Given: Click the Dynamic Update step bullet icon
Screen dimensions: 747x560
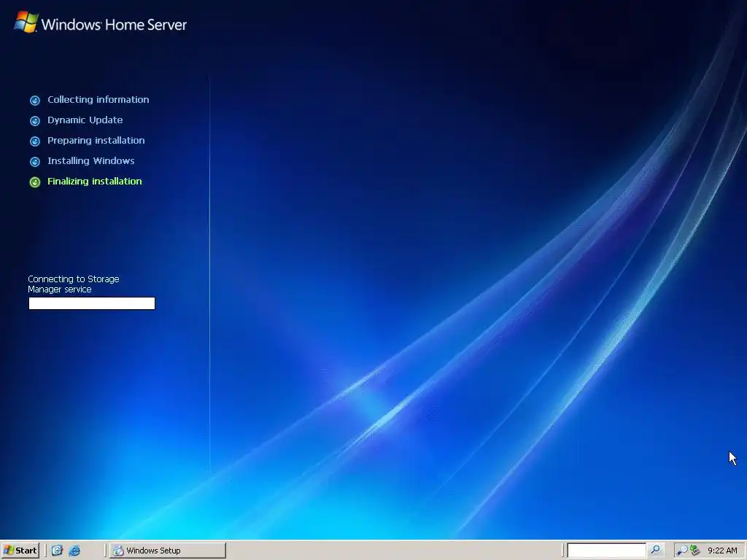Looking at the screenshot, I should (x=35, y=120).
